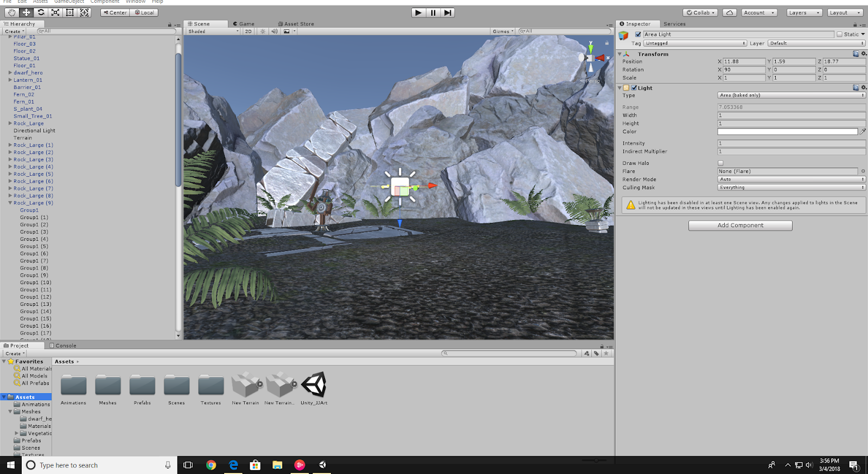The width and height of the screenshot is (868, 474).
Task: Switch to the Console tab
Action: click(x=63, y=345)
